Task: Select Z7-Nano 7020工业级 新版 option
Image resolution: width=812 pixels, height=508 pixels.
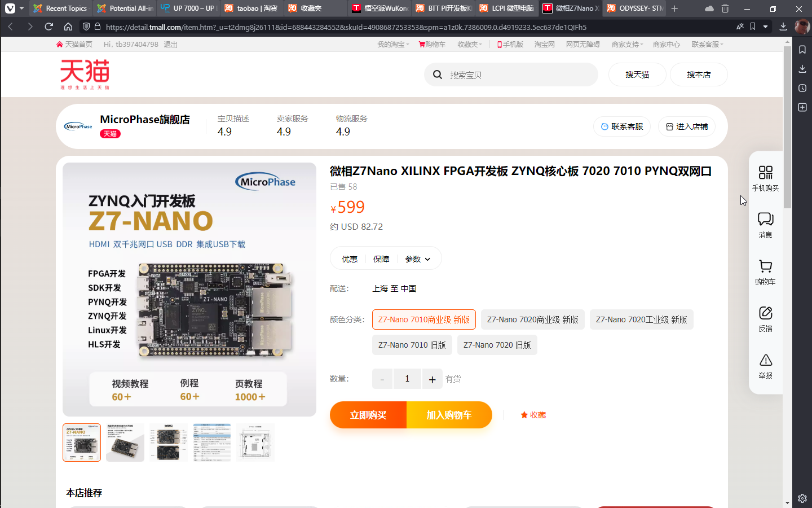Action: tap(642, 319)
